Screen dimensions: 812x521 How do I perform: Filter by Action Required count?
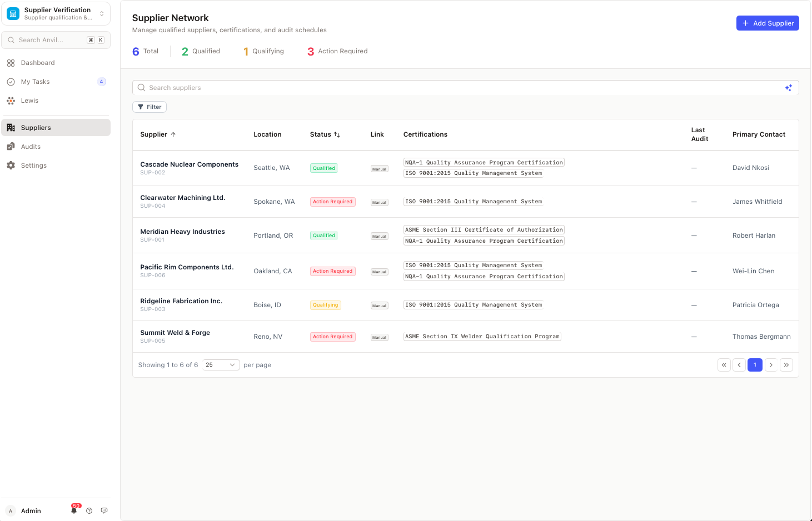click(337, 51)
